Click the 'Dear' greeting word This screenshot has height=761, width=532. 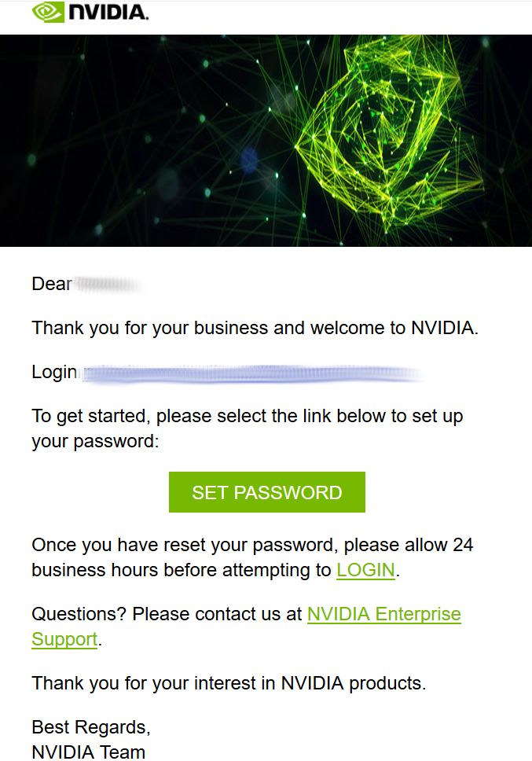(x=52, y=284)
